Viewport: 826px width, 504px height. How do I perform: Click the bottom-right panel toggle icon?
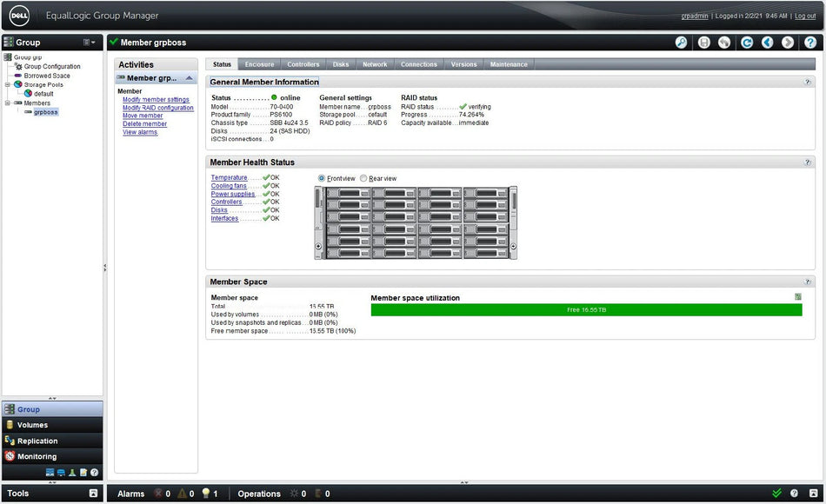813,494
